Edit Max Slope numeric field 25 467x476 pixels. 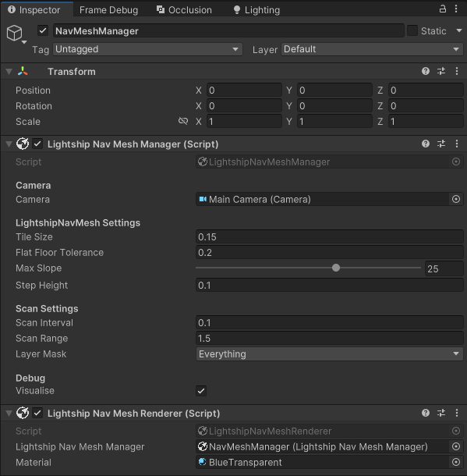[x=444, y=268]
